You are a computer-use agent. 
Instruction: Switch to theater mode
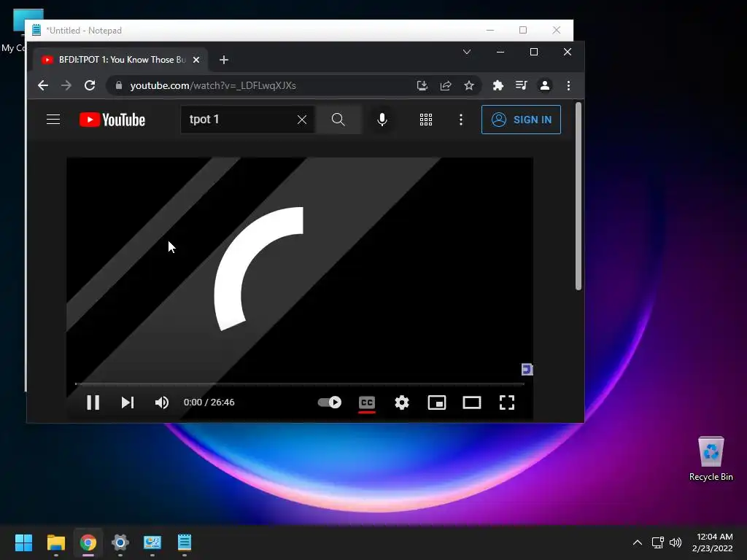tap(472, 402)
